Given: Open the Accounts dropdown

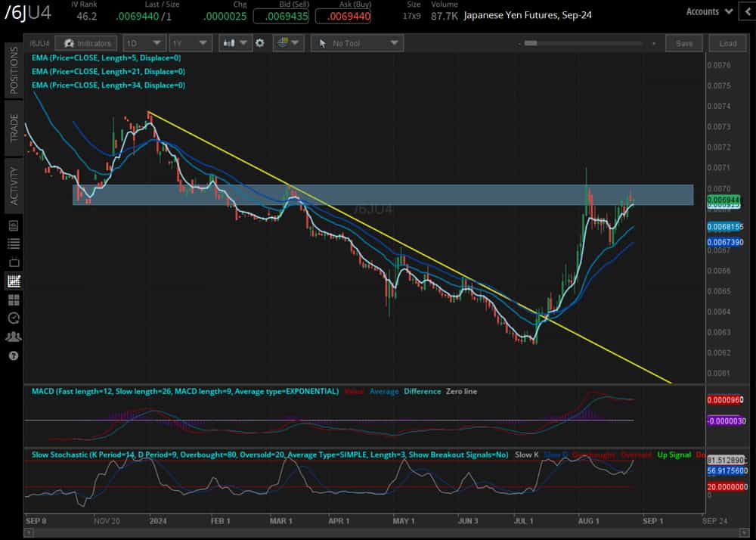Looking at the screenshot, I should [709, 11].
